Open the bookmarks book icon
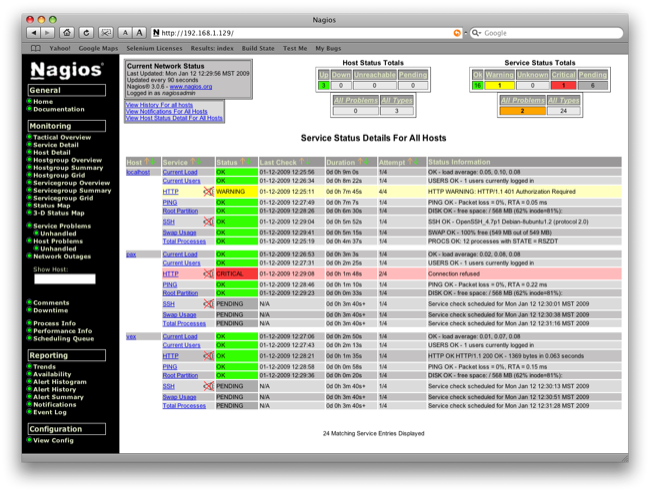Screen dimensions: 650x492 click(x=36, y=48)
